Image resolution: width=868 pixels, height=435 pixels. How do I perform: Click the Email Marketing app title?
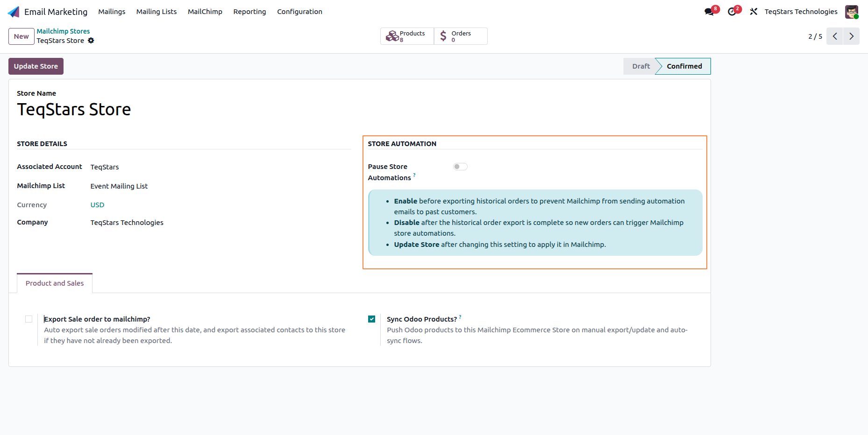coord(56,12)
